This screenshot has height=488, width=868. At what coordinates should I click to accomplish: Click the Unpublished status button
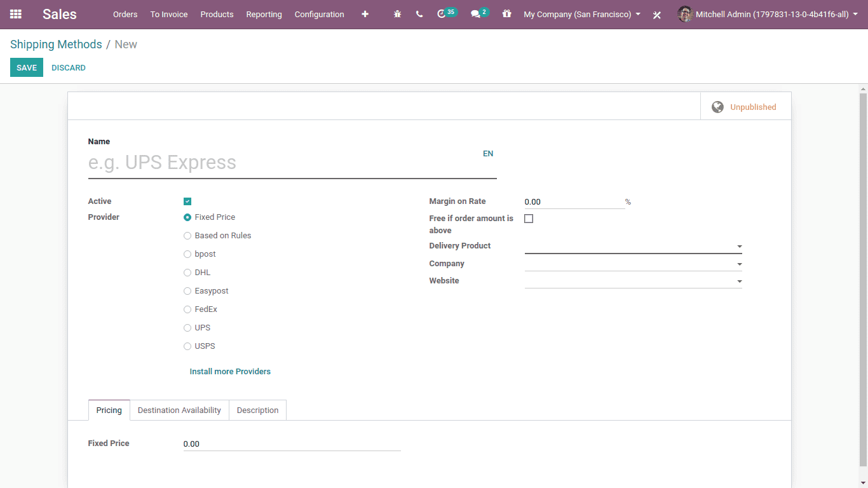point(745,107)
